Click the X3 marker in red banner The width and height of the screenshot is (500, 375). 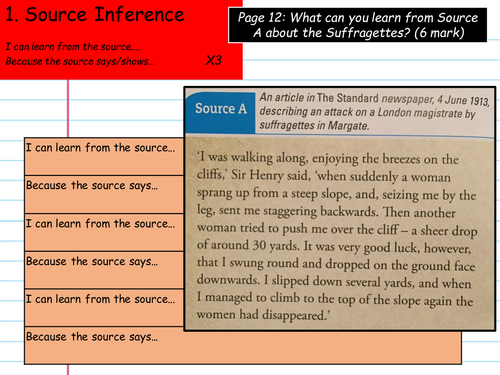point(214,60)
